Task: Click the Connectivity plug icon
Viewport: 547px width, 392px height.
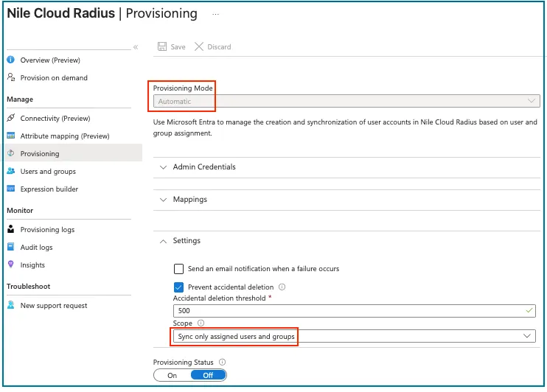Action: 11,118
